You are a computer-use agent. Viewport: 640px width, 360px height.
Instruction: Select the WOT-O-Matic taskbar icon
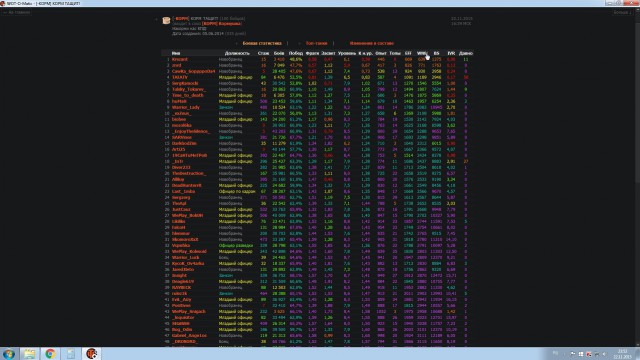click(92, 353)
